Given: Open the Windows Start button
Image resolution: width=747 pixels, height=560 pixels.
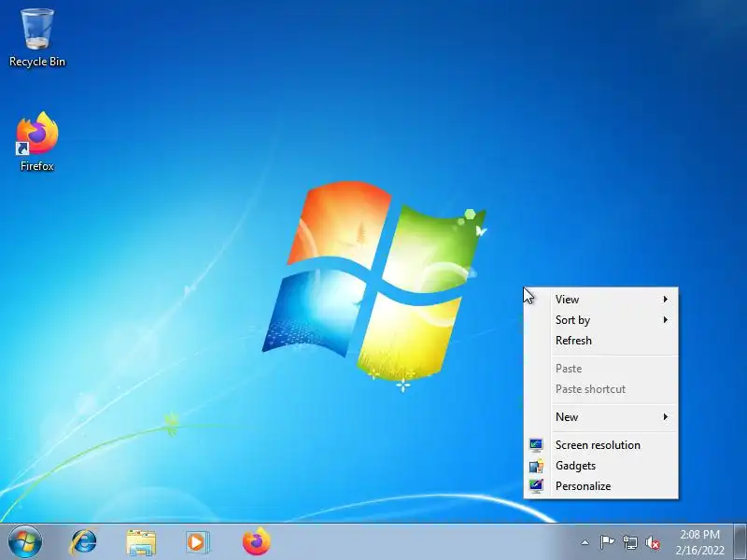Looking at the screenshot, I should (x=25, y=542).
